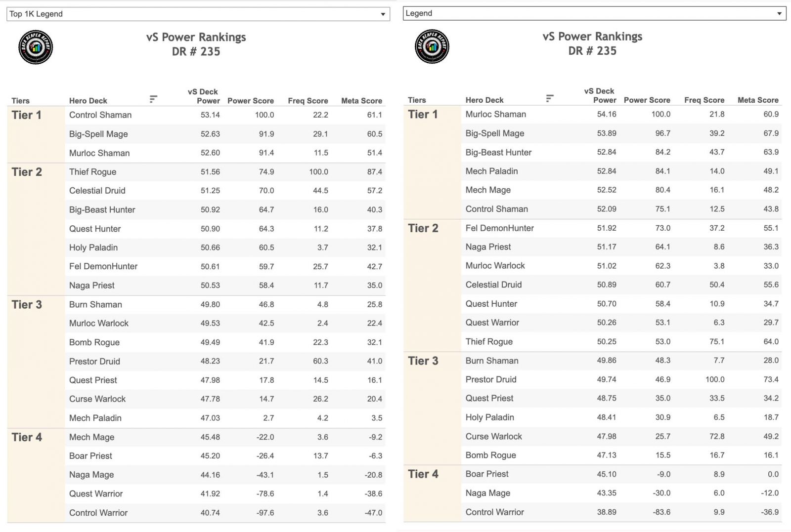Click the left table's Power Score header
The height and width of the screenshot is (532, 791).
point(251,101)
